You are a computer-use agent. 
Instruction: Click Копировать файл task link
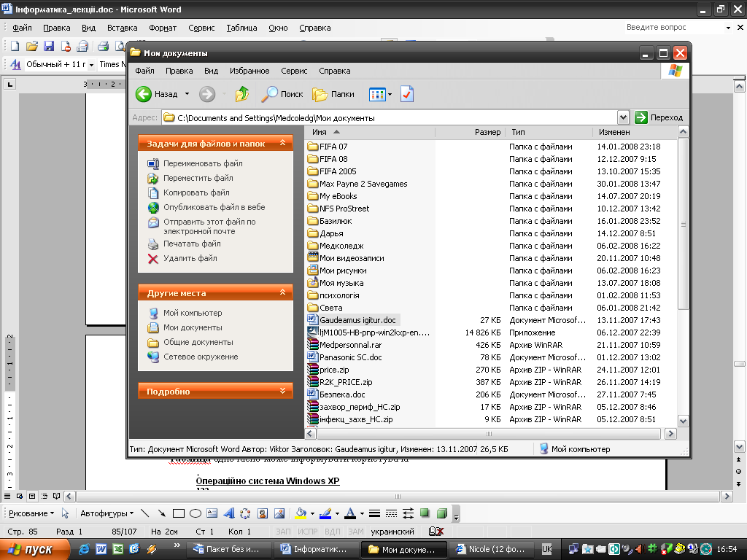[196, 192]
